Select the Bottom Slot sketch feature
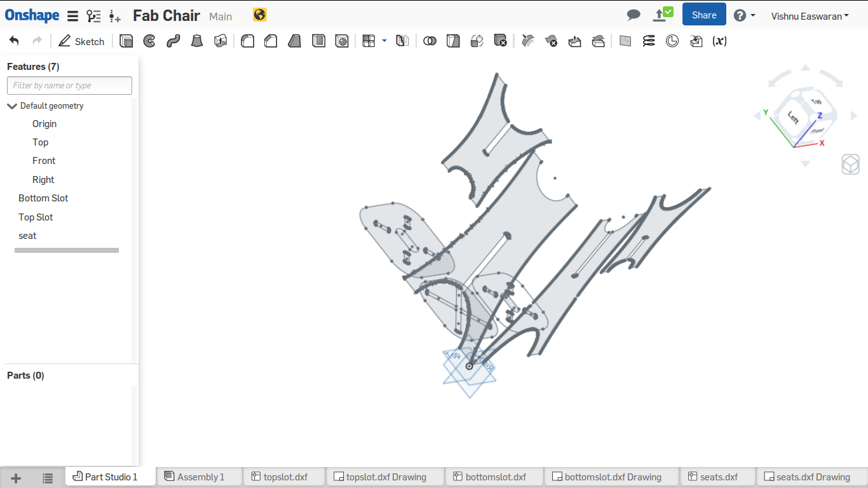868x488 pixels. click(43, 198)
